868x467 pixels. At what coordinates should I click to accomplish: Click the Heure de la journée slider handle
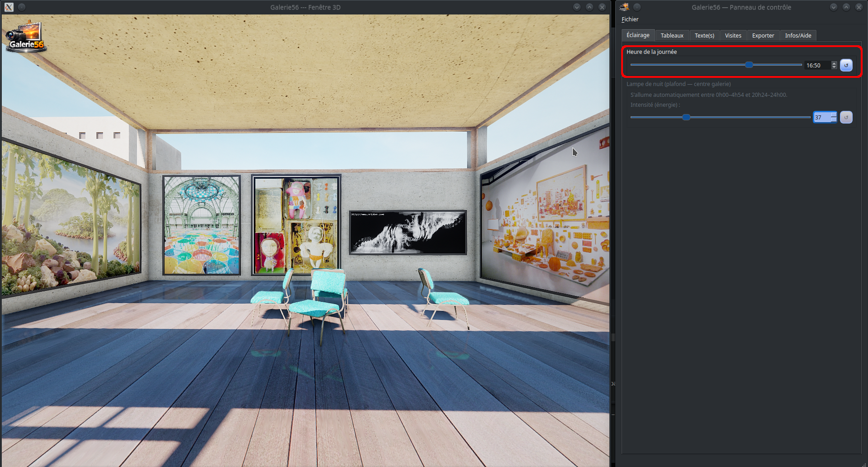coord(749,65)
